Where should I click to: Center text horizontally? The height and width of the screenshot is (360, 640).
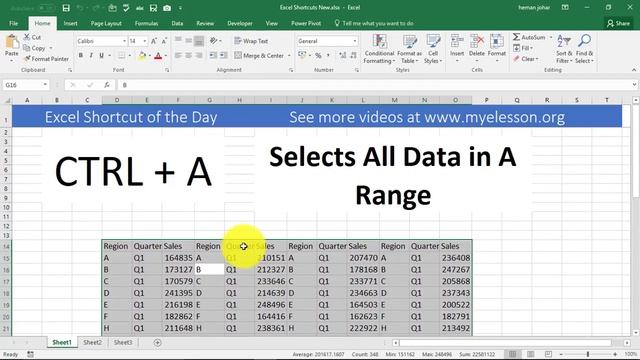pos(188,56)
